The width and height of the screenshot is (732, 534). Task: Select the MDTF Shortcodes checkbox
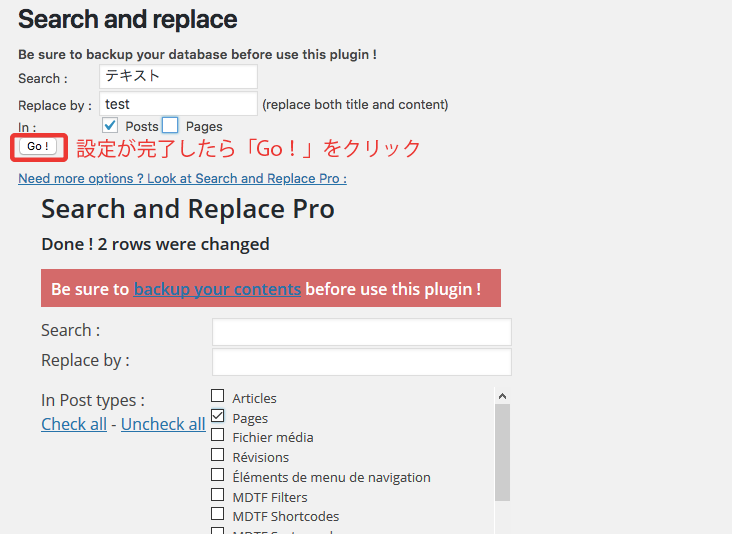(x=218, y=516)
